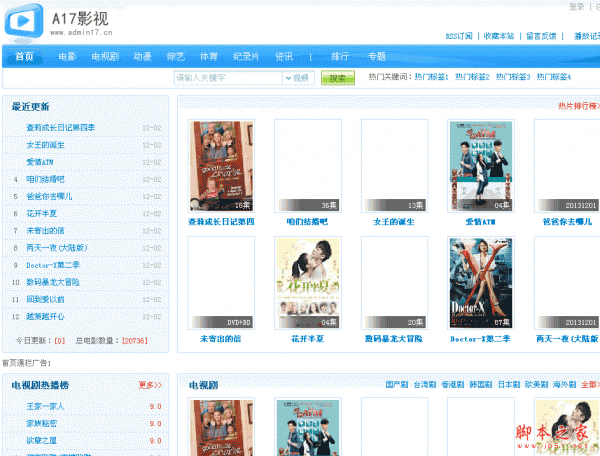Open the 体育 navigation tab
The height and width of the screenshot is (456, 600).
209,57
